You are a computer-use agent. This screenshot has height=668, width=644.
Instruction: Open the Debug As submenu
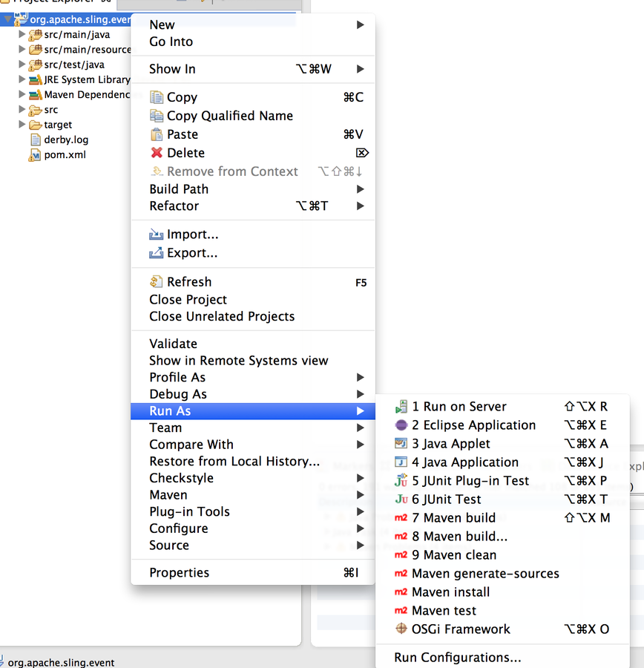253,394
